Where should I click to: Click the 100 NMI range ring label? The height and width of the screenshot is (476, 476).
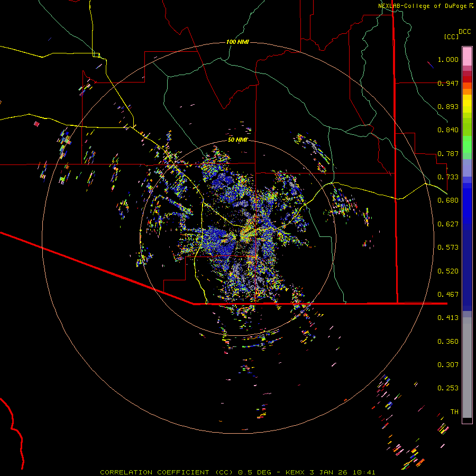pyautogui.click(x=237, y=42)
